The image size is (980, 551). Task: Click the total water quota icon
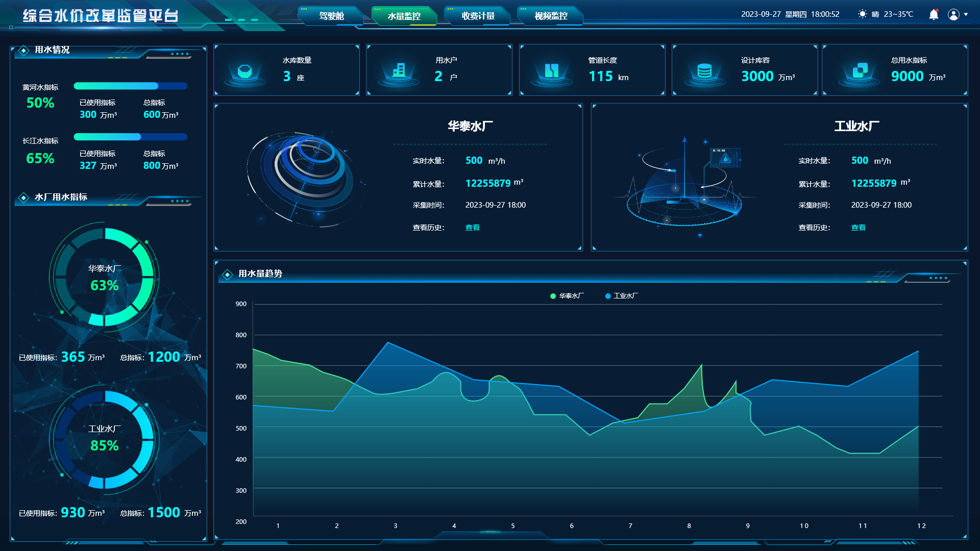click(860, 71)
